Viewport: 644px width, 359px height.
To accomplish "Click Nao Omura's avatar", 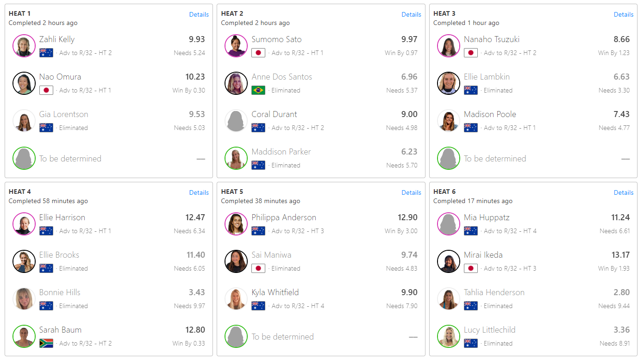I will click(24, 83).
